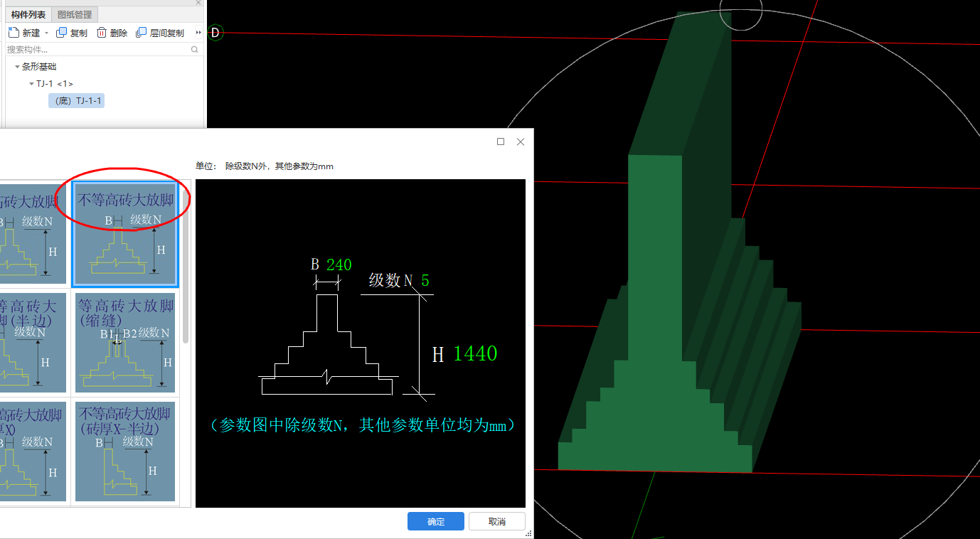Screen dimensions: 980x539
Task: Click the 确定 confirm button
Action: (x=436, y=521)
